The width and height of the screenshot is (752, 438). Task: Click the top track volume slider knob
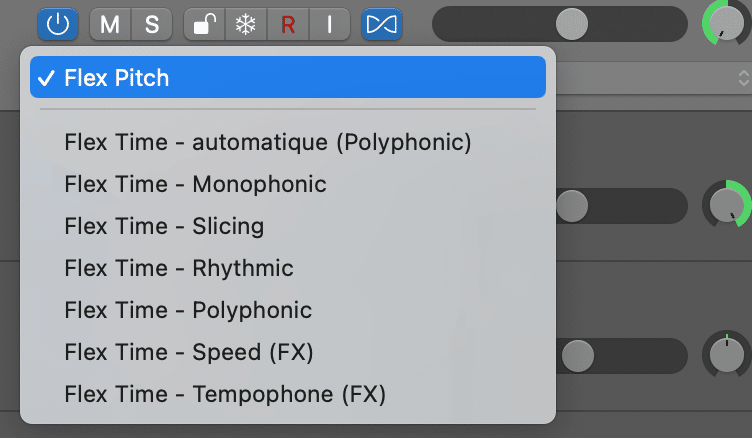572,24
